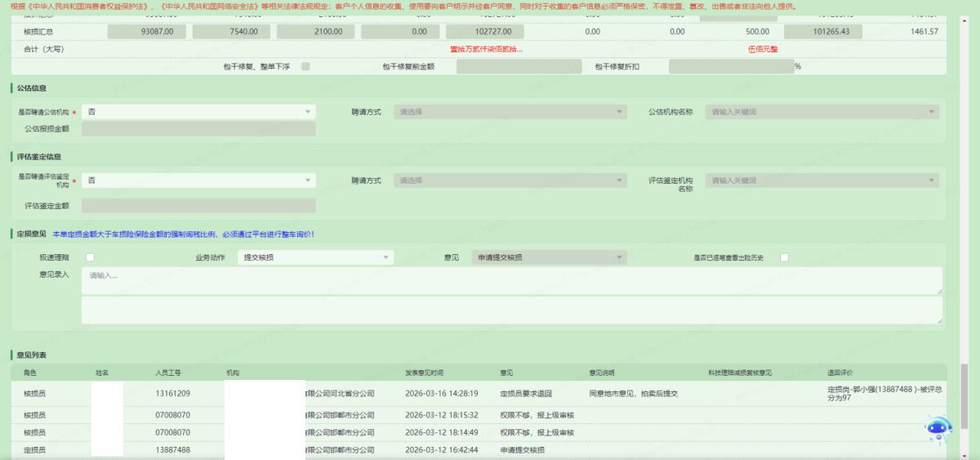
Task: Click the arrow on 是否聘请公估机构 selector
Action: point(308,111)
